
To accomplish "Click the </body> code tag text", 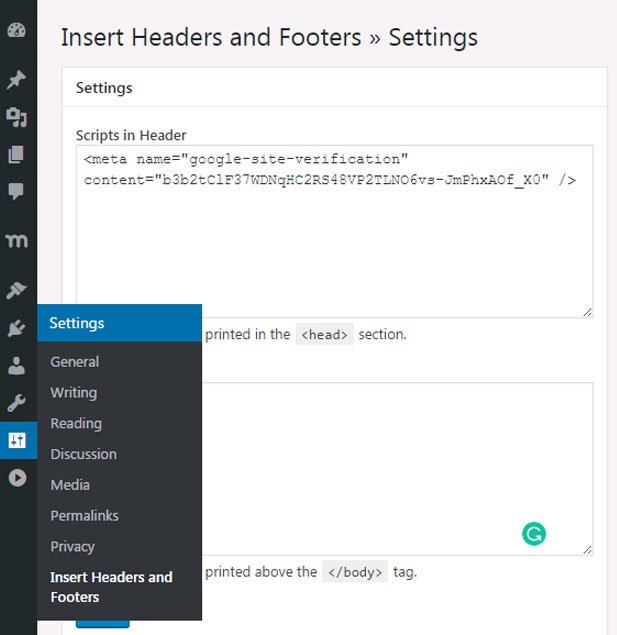I will (355, 572).
